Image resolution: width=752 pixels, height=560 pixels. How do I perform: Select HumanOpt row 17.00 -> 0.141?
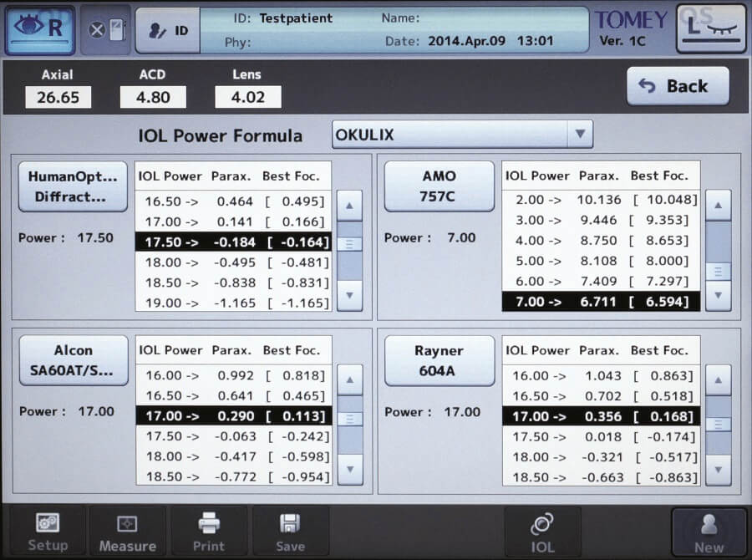pos(234,221)
